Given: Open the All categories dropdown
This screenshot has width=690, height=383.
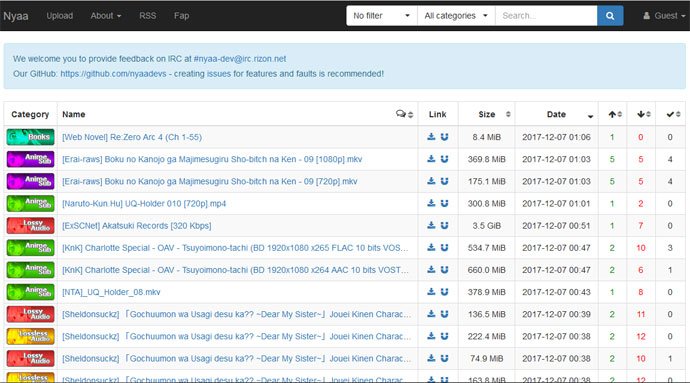Looking at the screenshot, I should (x=456, y=16).
